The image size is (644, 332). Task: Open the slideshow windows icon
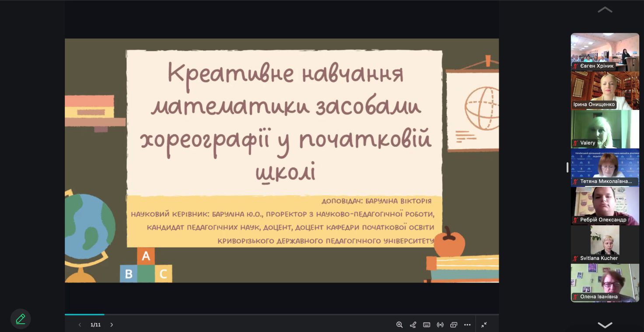point(454,325)
